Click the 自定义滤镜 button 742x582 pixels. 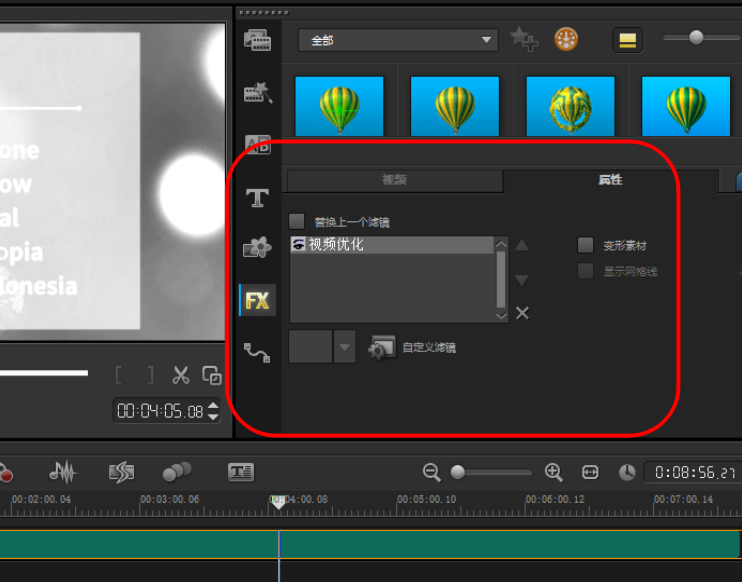pos(412,348)
